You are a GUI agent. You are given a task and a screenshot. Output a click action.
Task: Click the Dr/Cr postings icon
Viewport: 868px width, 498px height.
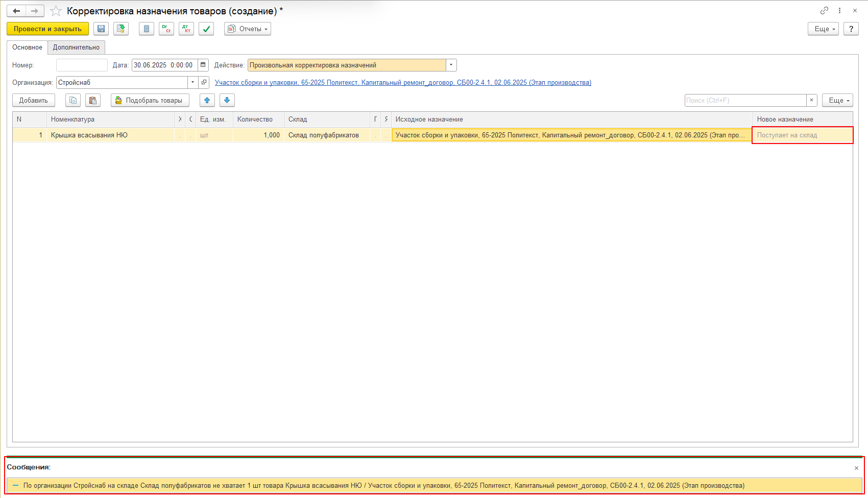[166, 29]
